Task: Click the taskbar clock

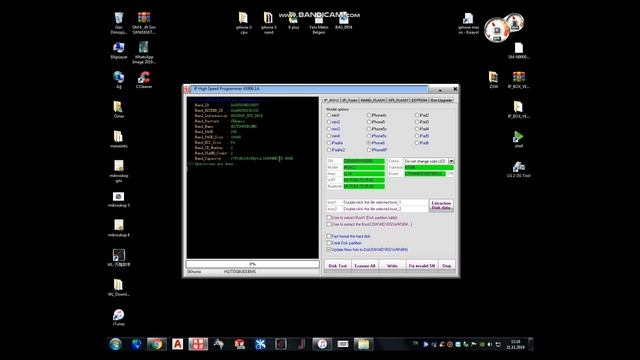Action: [515, 344]
